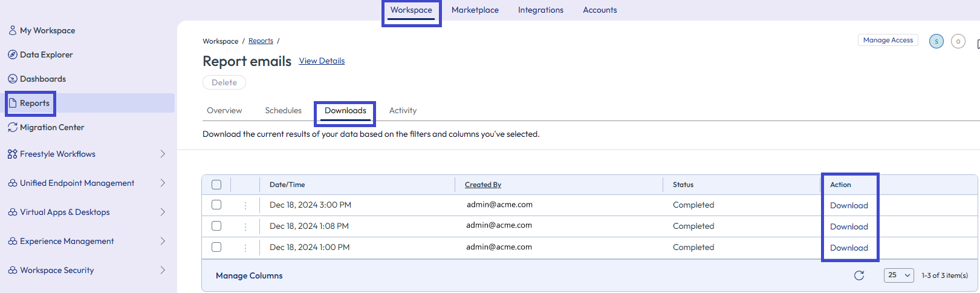Click the Freestyle Workflows icon

[x=12, y=154]
